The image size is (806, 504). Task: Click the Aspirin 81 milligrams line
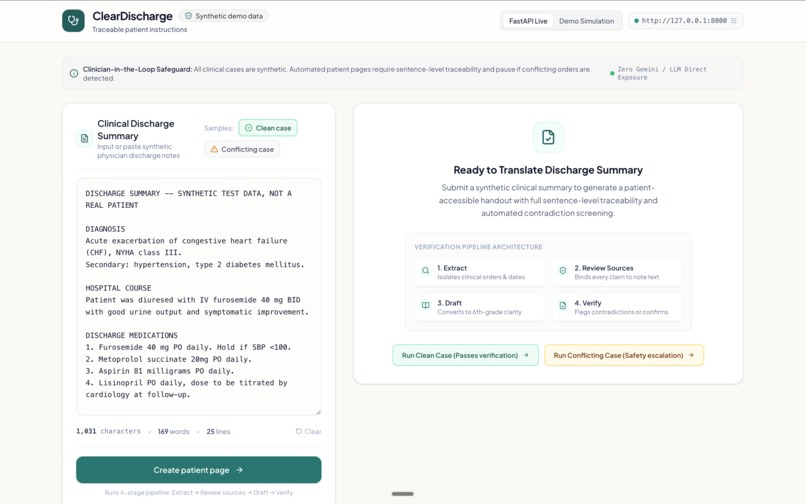(159, 371)
